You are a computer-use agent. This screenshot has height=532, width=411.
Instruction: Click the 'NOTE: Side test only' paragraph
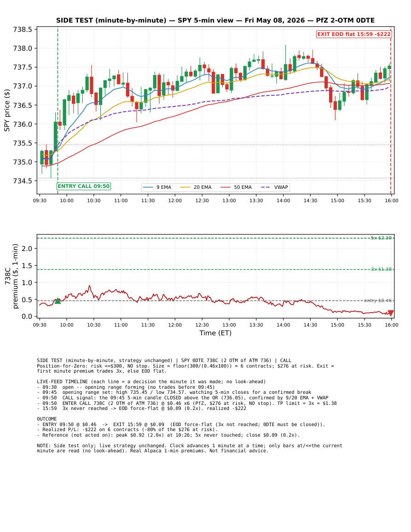(190, 448)
